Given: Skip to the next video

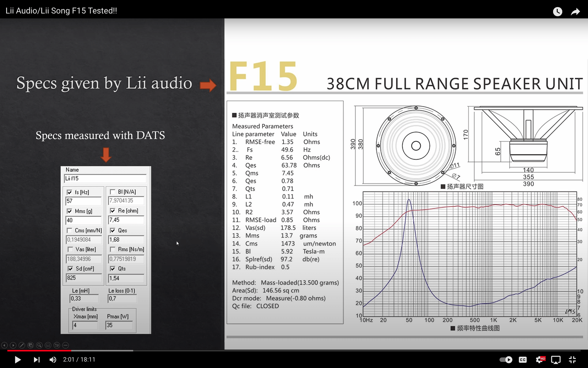Looking at the screenshot, I should (37, 359).
